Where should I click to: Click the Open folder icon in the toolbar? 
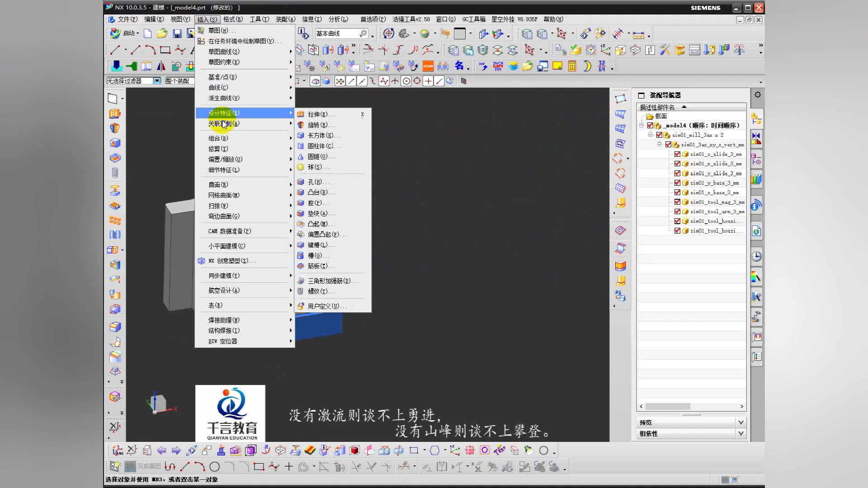tap(162, 33)
